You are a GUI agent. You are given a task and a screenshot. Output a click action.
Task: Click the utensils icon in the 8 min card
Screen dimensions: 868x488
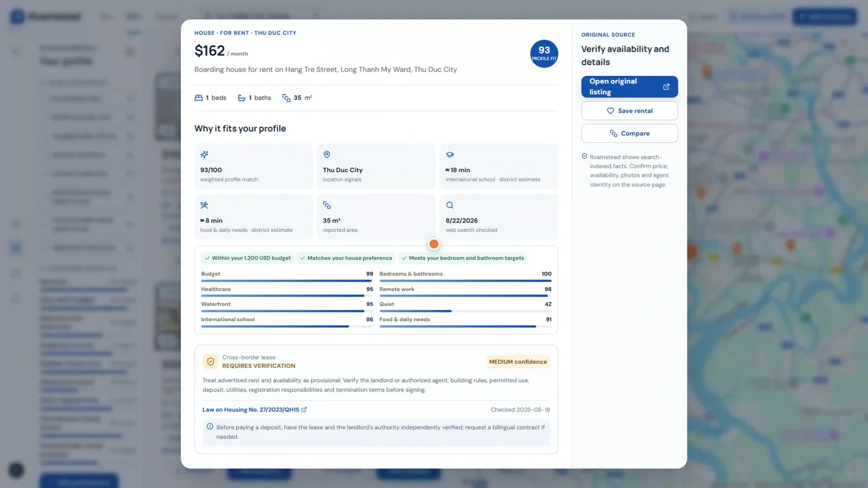click(x=205, y=206)
